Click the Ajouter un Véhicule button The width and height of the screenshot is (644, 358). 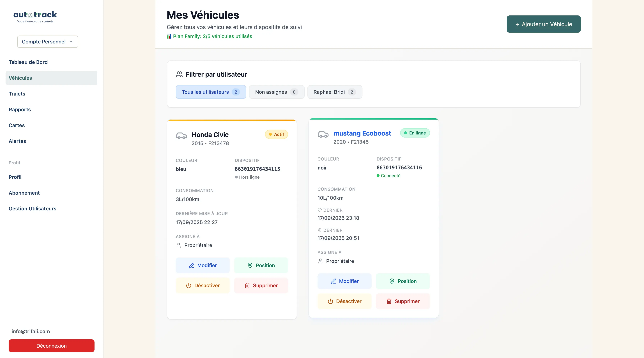544,24
